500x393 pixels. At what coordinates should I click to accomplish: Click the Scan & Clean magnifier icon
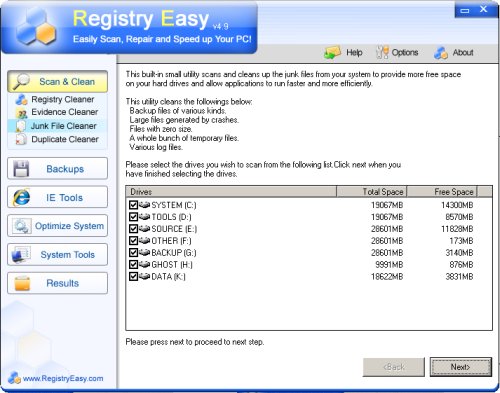(21, 82)
